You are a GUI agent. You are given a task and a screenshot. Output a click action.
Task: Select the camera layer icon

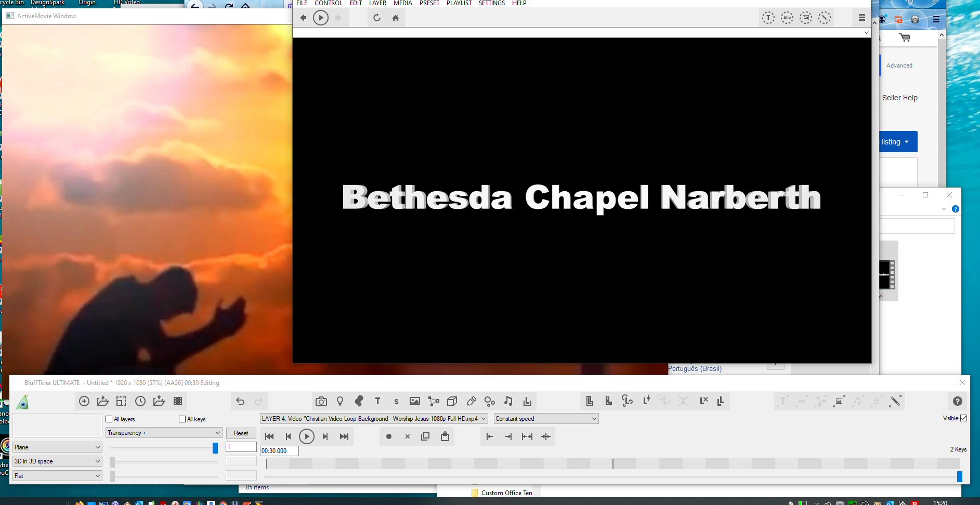point(321,401)
